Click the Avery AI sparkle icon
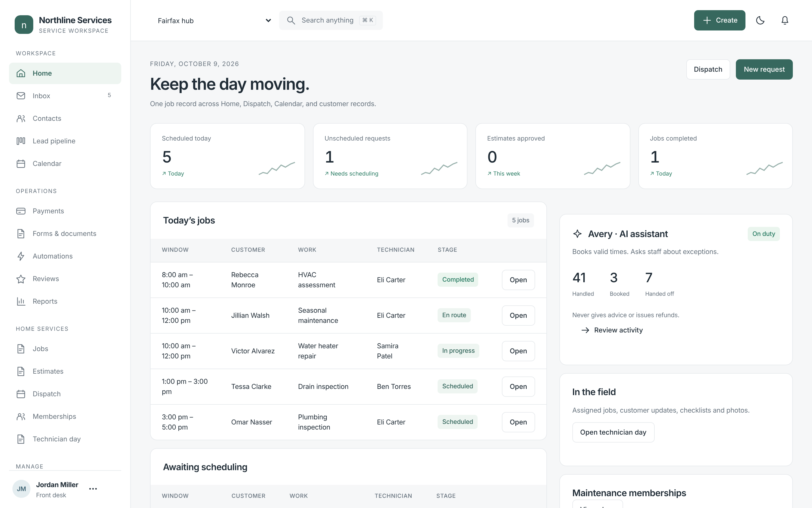 (x=577, y=234)
